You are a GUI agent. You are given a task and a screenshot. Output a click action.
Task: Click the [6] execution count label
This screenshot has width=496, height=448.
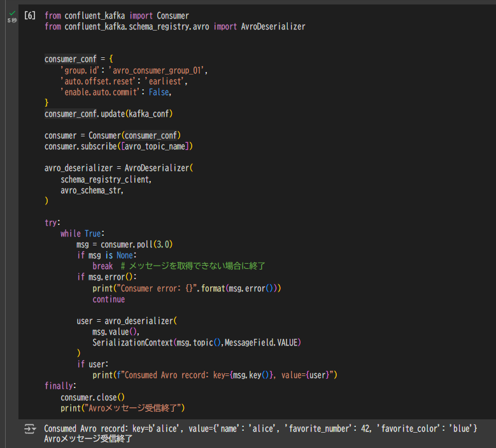(30, 15)
